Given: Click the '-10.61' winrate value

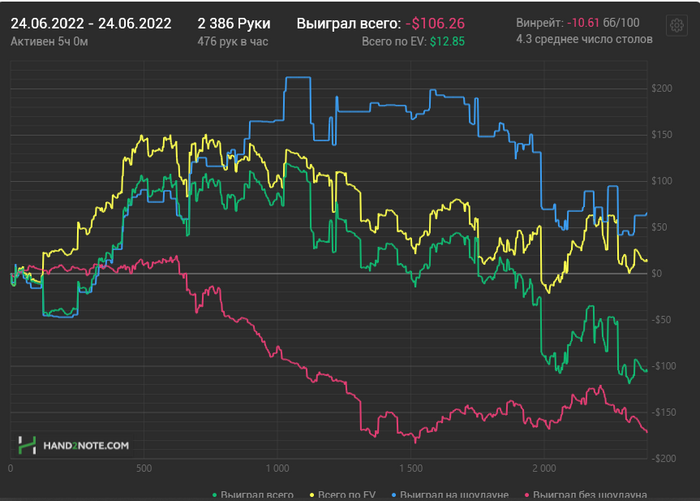Looking at the screenshot, I should point(582,22).
